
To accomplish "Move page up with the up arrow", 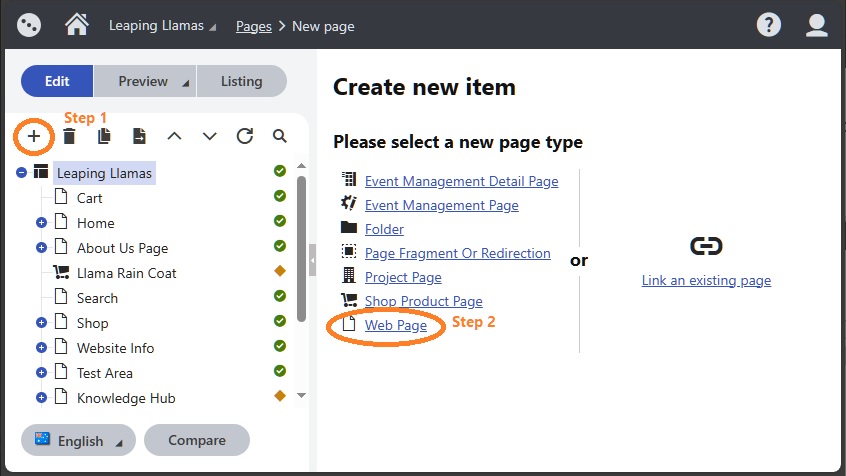I will coord(174,136).
